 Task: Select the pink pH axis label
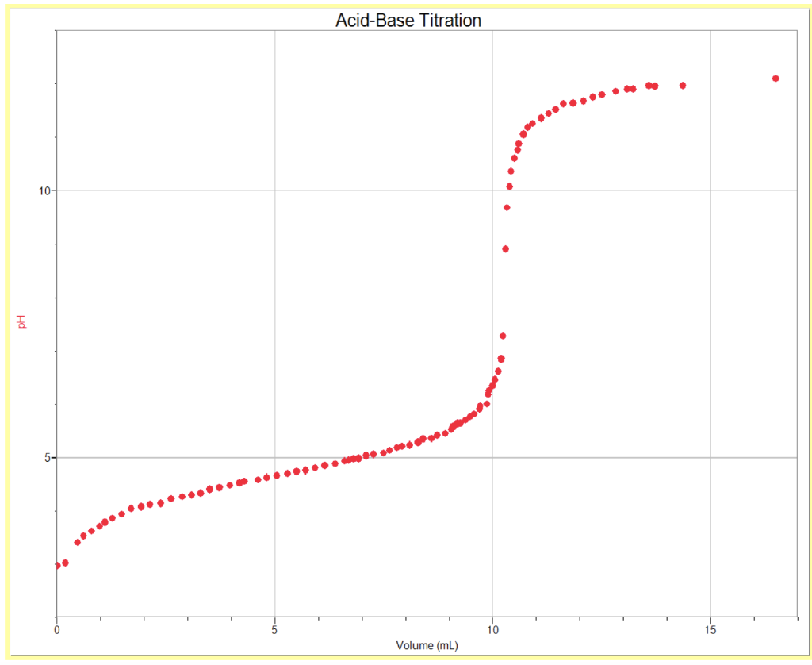point(21,321)
